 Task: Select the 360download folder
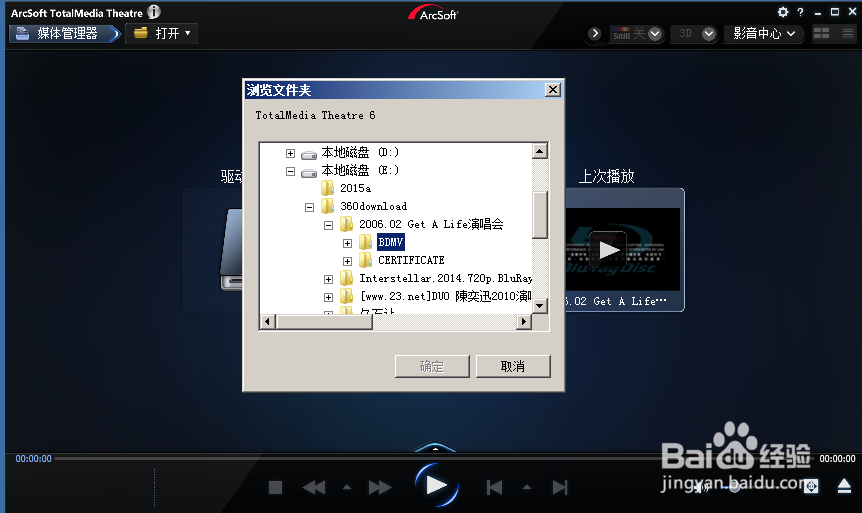click(x=373, y=206)
